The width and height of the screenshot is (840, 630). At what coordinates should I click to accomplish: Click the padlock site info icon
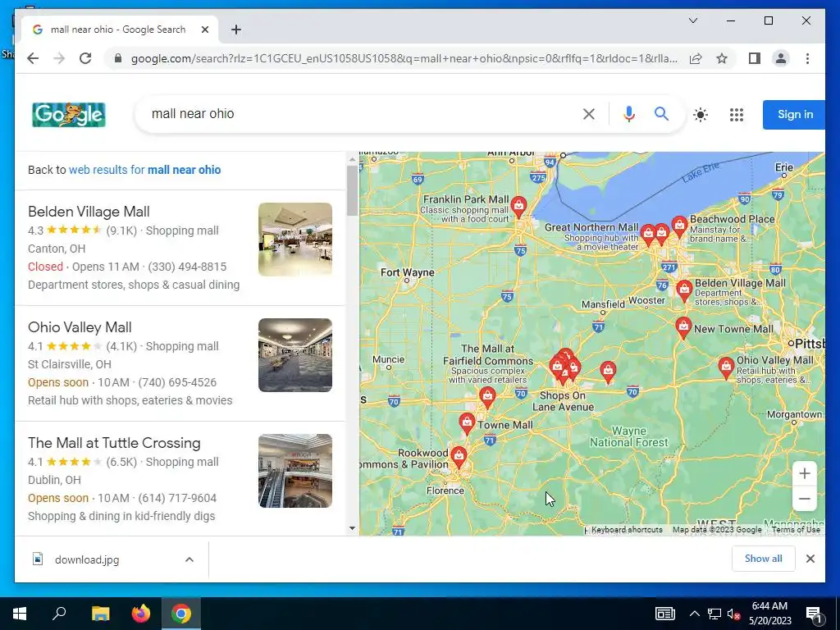click(x=118, y=58)
